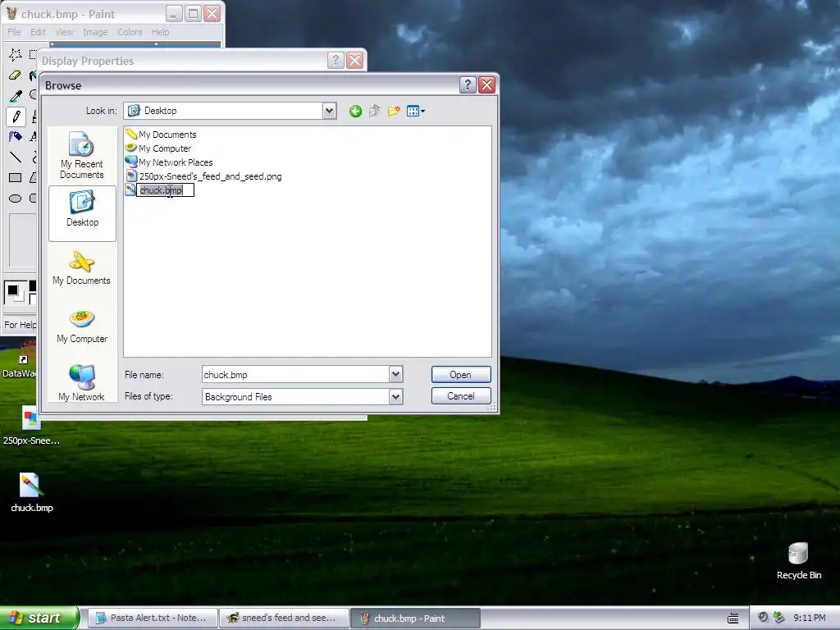Select the Free-Form Select tool in Paint
Image resolution: width=840 pixels, height=630 pixels.
(15, 54)
